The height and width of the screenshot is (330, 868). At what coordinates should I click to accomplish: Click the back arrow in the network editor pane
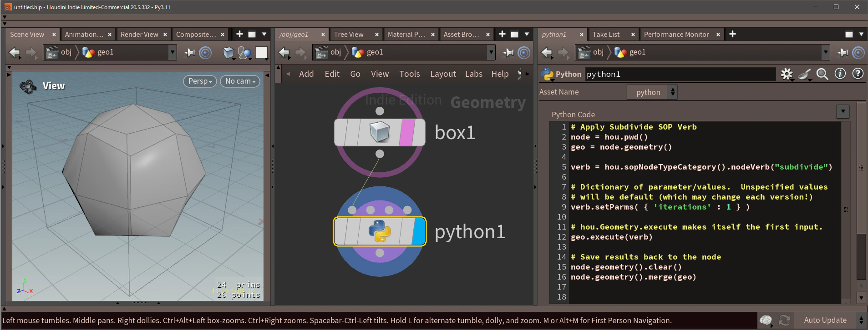click(x=284, y=53)
